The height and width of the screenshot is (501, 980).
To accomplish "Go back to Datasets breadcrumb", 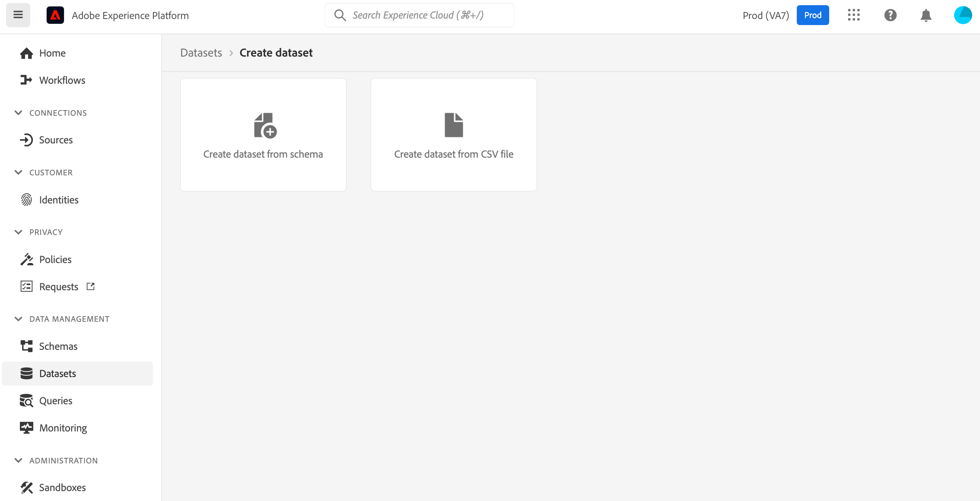I will click(201, 53).
